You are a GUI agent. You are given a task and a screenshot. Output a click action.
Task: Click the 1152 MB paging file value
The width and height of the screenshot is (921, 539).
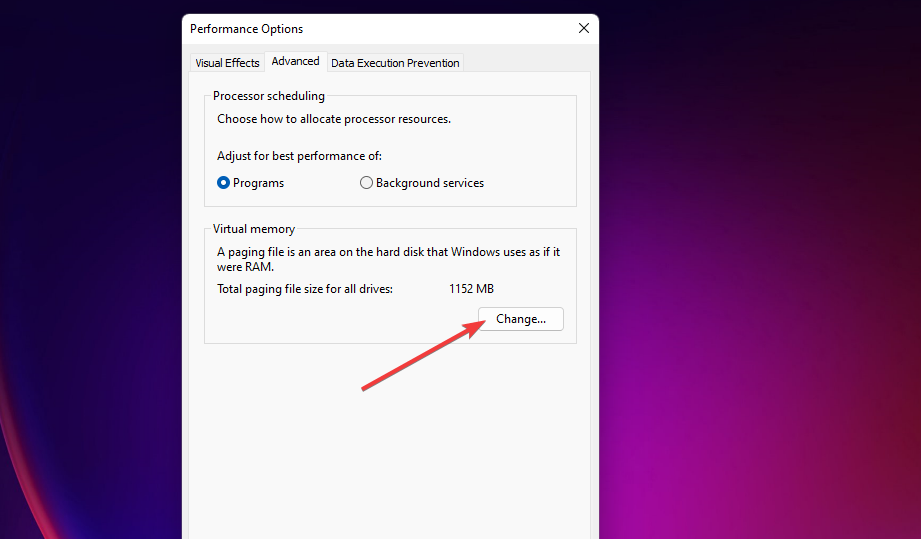point(471,289)
